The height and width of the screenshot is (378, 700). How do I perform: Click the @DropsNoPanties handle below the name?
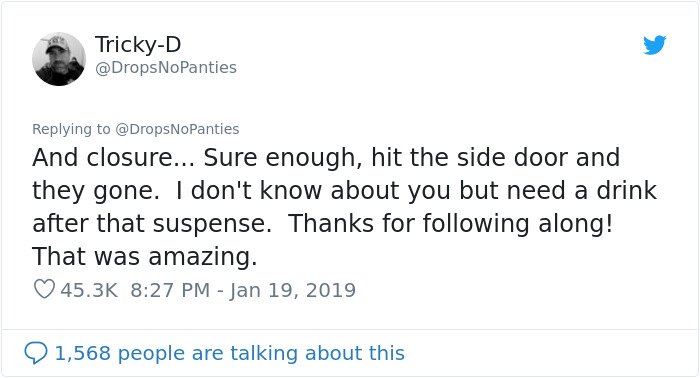(x=166, y=68)
